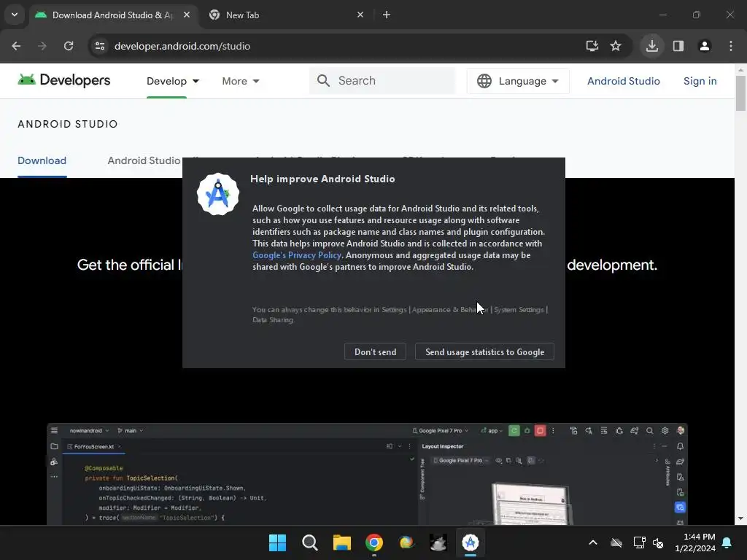747x560 pixels.
Task: Show hidden tray icons chevron
Action: pos(593,542)
